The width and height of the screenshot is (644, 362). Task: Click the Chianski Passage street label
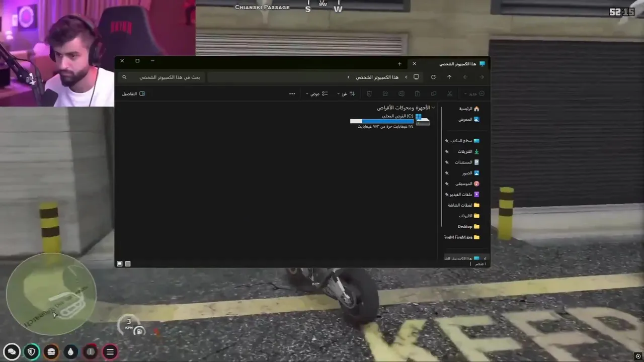(262, 7)
